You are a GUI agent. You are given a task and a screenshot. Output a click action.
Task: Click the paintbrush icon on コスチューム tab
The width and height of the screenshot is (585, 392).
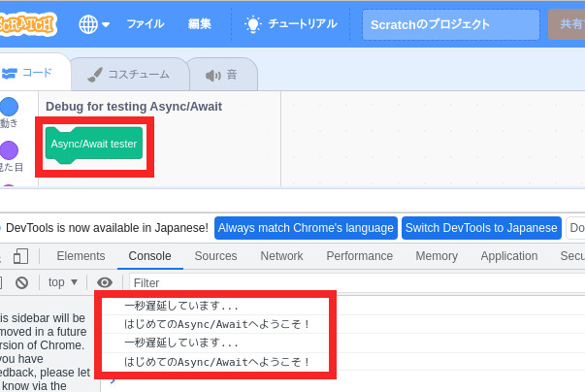pos(95,75)
